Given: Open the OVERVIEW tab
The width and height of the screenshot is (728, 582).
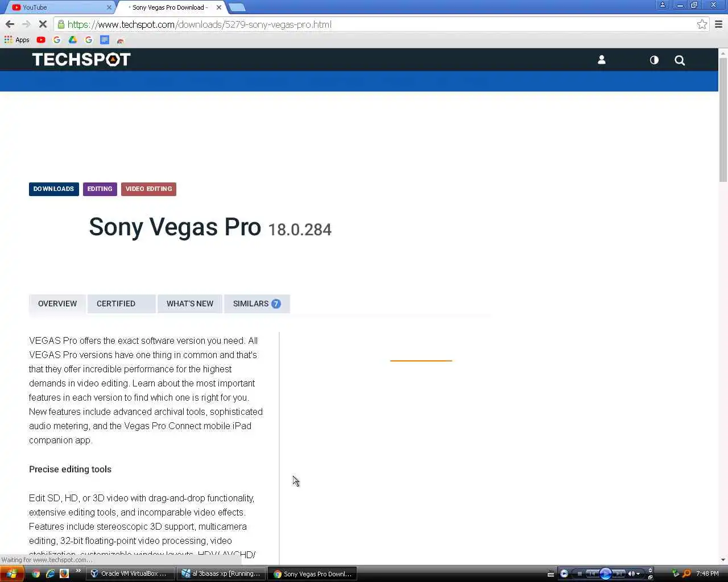Looking at the screenshot, I should click(57, 304).
